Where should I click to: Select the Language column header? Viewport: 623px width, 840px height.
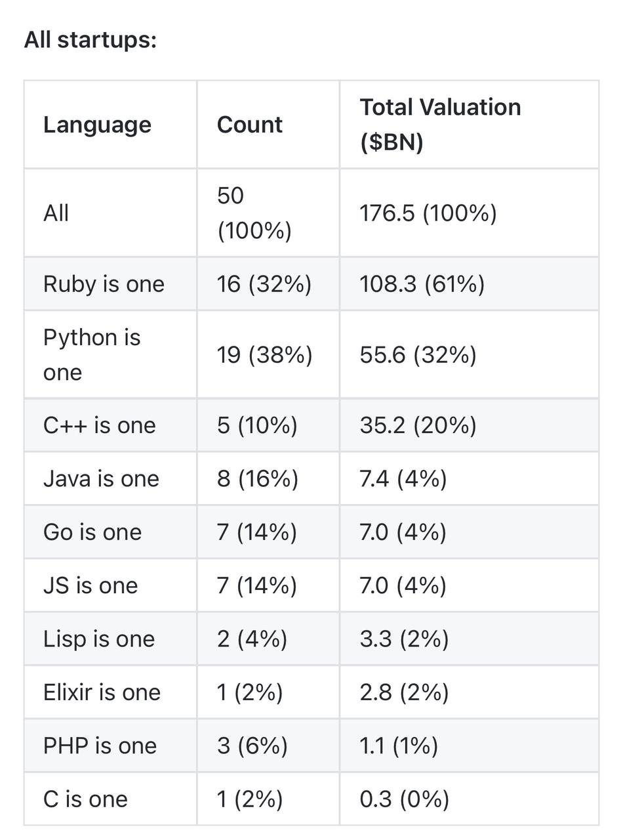pos(97,125)
